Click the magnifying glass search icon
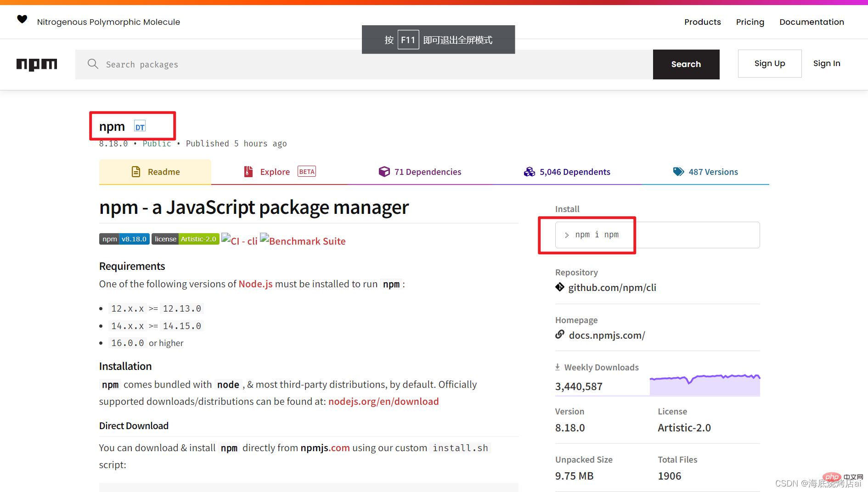 93,64
